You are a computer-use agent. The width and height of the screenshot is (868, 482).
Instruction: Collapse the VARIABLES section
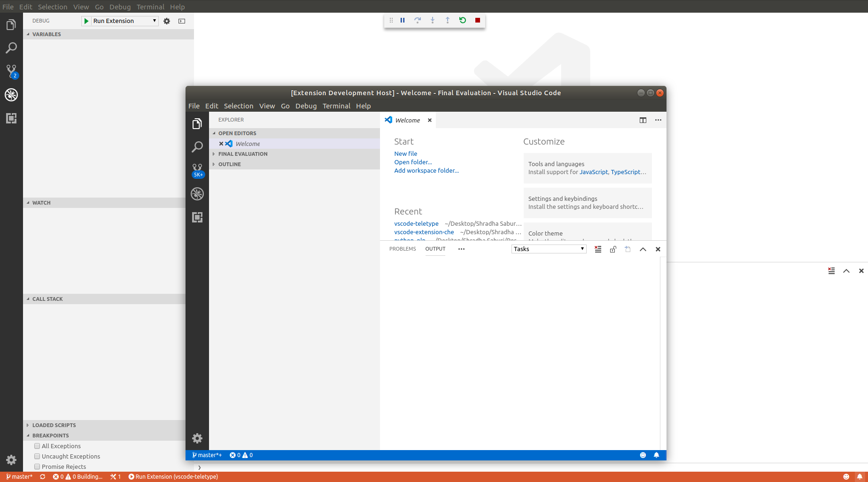click(108, 34)
